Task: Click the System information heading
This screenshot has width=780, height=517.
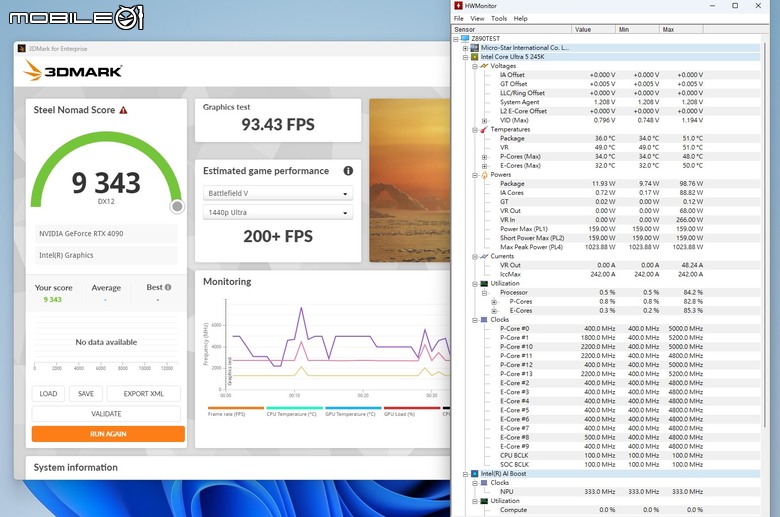Action: tap(76, 467)
